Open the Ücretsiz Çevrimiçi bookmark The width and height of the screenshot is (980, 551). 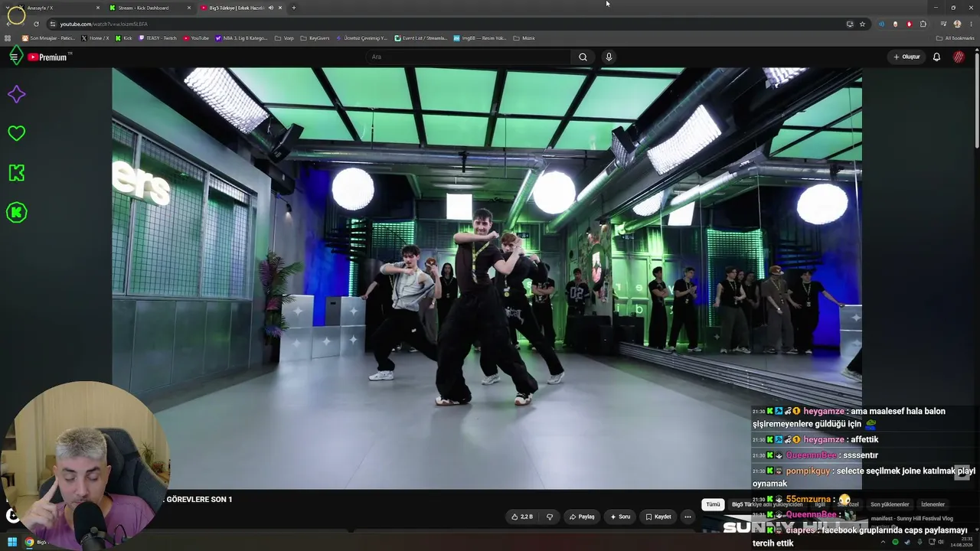coord(361,37)
